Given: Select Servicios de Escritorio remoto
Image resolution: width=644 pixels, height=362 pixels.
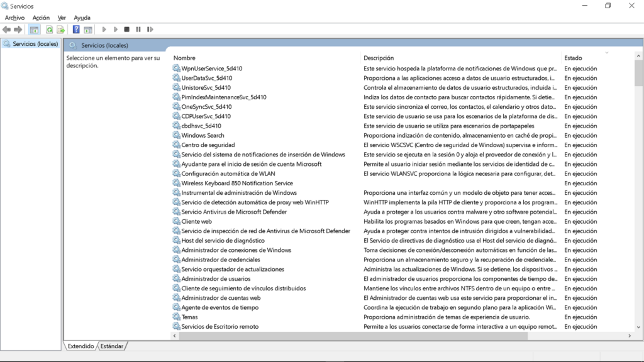Looking at the screenshot, I should click(220, 327).
